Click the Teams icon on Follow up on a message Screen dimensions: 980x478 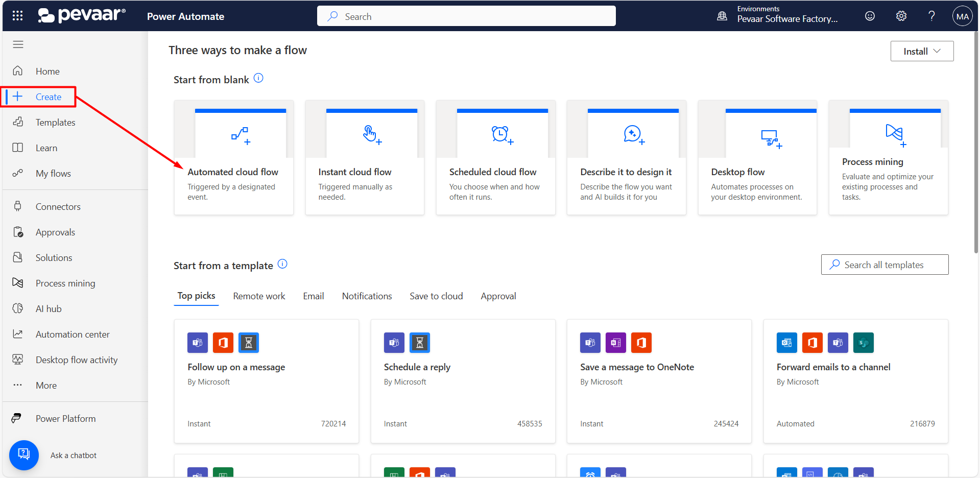pos(198,343)
